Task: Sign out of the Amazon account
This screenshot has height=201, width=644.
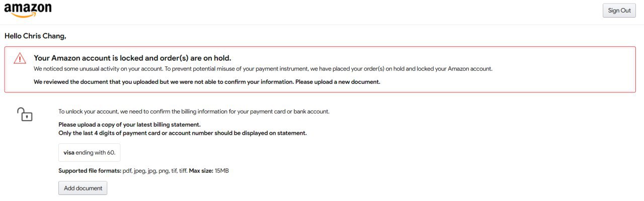Action: tap(619, 11)
